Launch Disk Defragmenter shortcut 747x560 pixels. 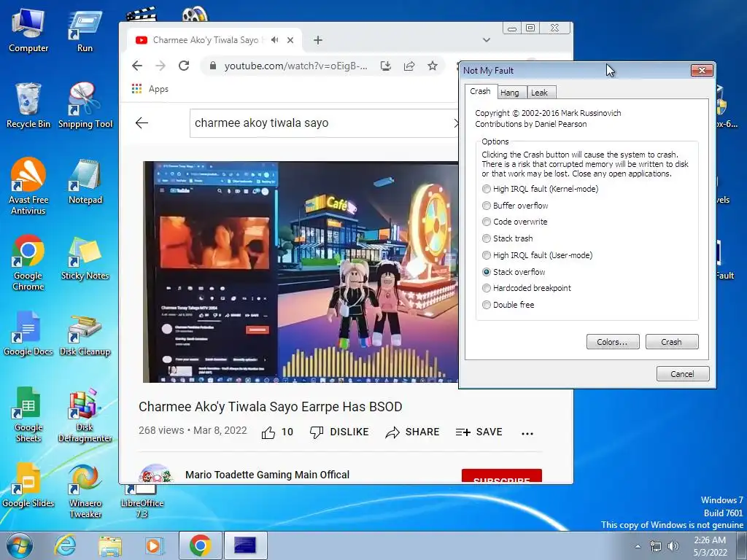pos(85,414)
